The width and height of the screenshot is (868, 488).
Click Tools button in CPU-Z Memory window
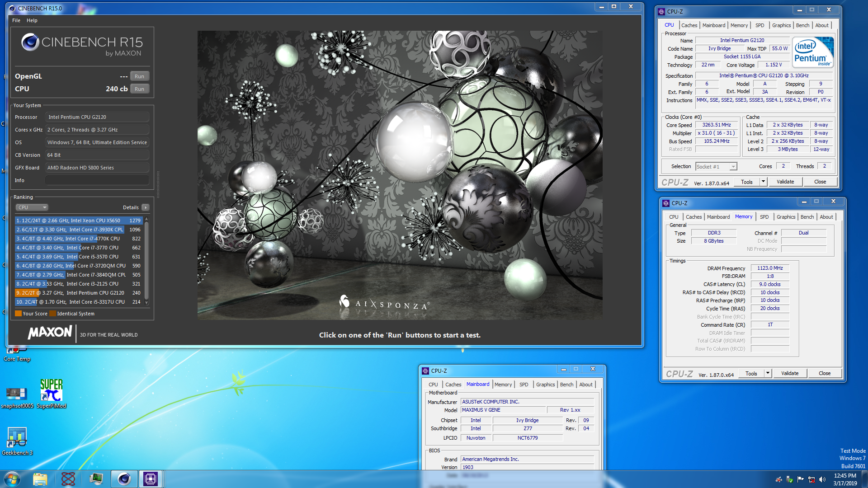[751, 373]
